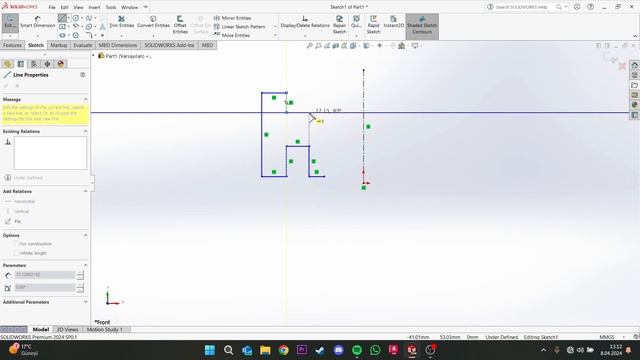640x360 pixels.
Task: Select Mirror Entities
Action: (232, 18)
